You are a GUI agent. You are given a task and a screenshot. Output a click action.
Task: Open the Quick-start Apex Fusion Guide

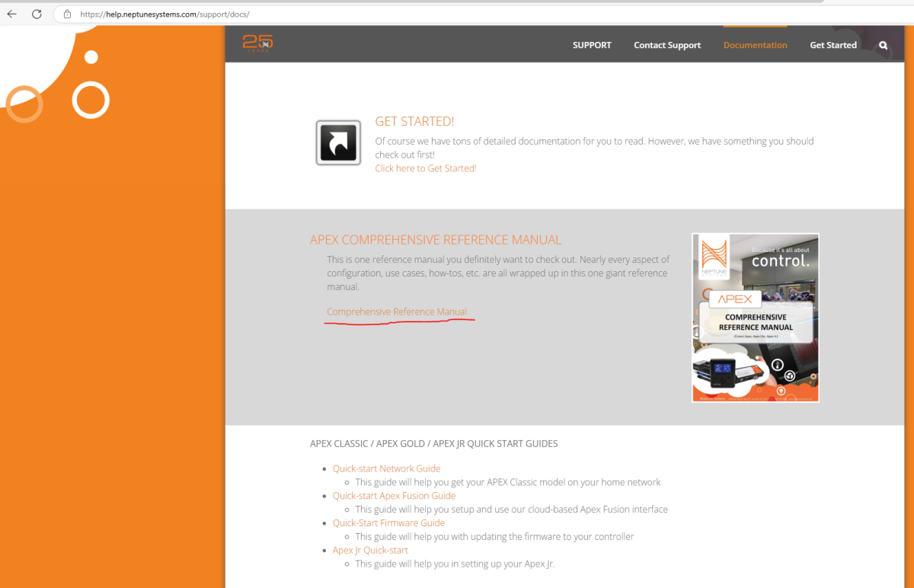[394, 496]
